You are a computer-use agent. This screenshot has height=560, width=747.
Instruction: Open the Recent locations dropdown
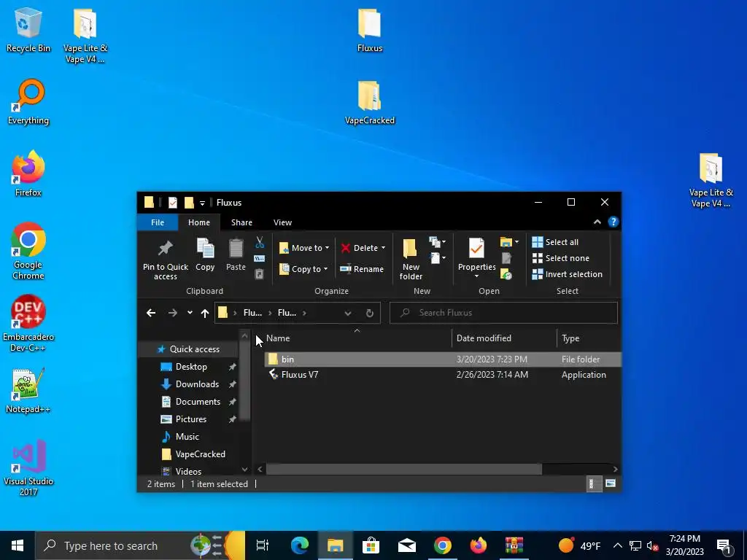pos(190,313)
